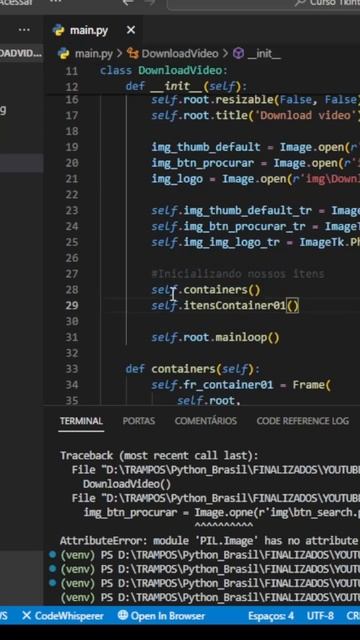Click the img_btn_procurar assignment in editor
The height and width of the screenshot is (640, 360).
(256, 163)
